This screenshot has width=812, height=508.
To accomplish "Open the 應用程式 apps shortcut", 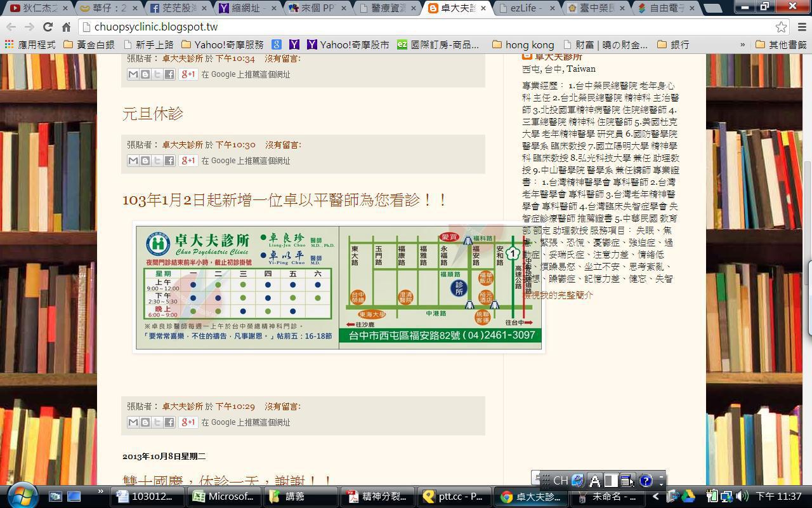I will pyautogui.click(x=30, y=44).
